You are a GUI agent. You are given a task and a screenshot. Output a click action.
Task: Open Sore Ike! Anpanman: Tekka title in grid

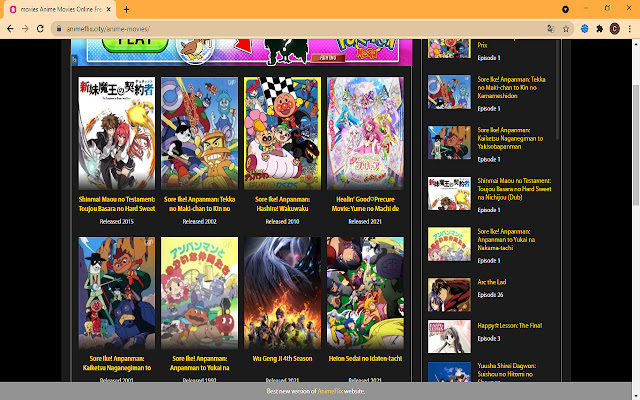pos(199,204)
